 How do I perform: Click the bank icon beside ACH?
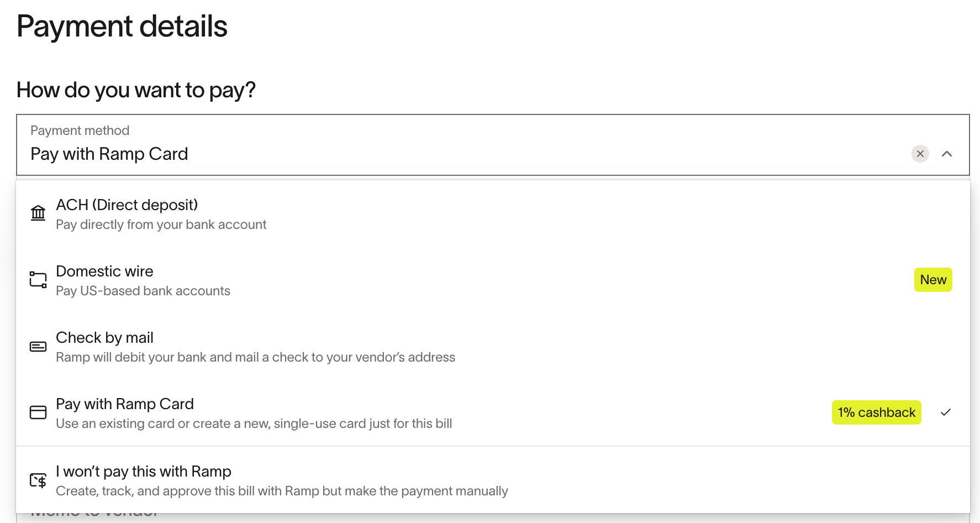[38, 213]
